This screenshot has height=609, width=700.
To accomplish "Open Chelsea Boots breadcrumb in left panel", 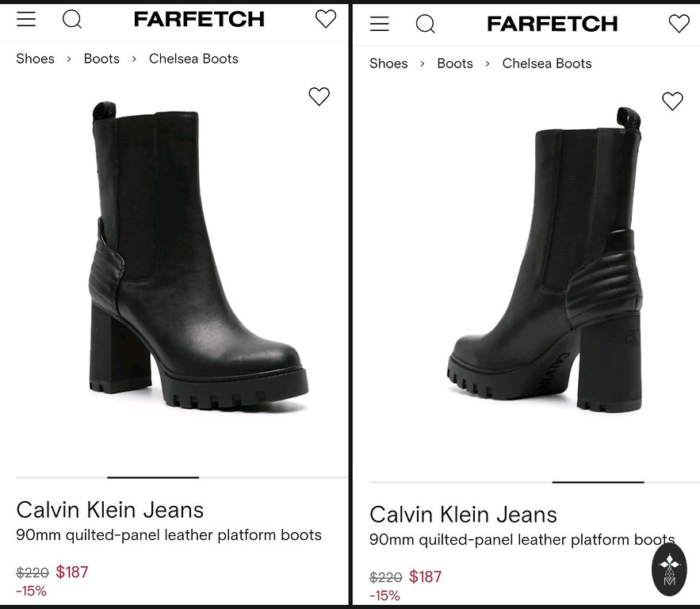I will pyautogui.click(x=193, y=59).
